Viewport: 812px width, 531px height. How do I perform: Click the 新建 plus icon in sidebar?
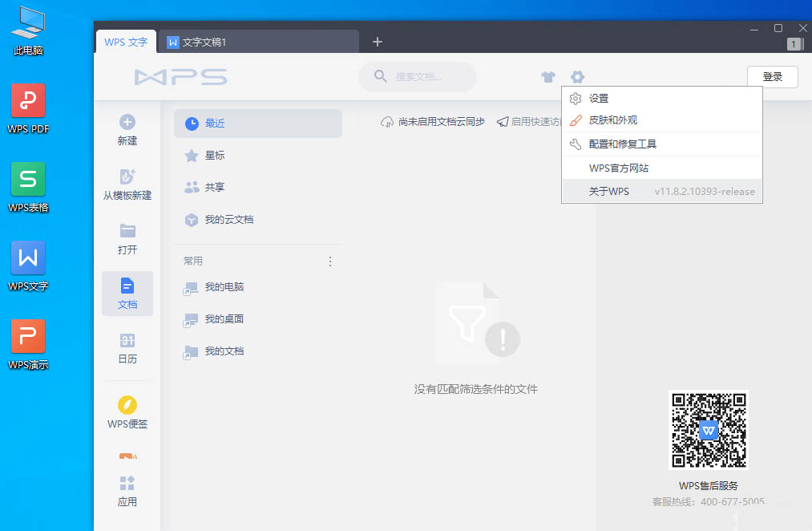(x=127, y=122)
